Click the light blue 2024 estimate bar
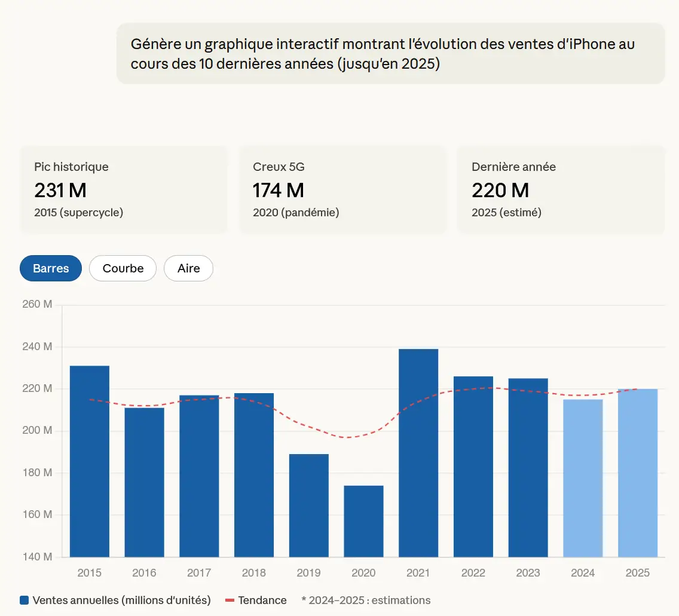The image size is (679, 616). point(583,479)
